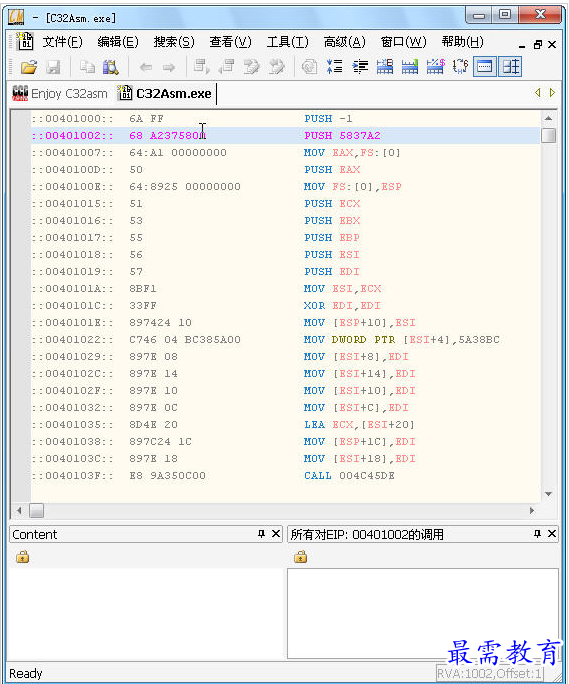The image size is (569, 684).
Task: Toggle the single-pane window layout button
Action: click(485, 67)
